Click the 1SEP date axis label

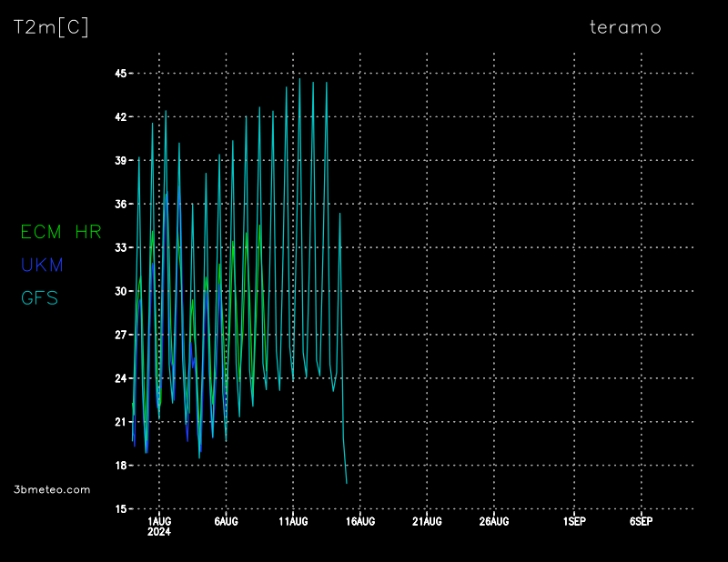pos(574,521)
